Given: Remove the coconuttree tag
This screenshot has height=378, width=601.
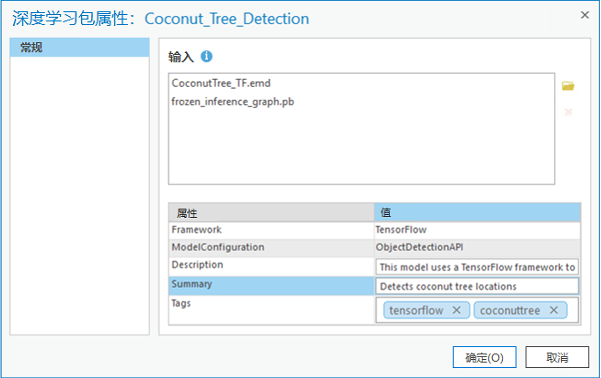Looking at the screenshot, I should point(553,310).
